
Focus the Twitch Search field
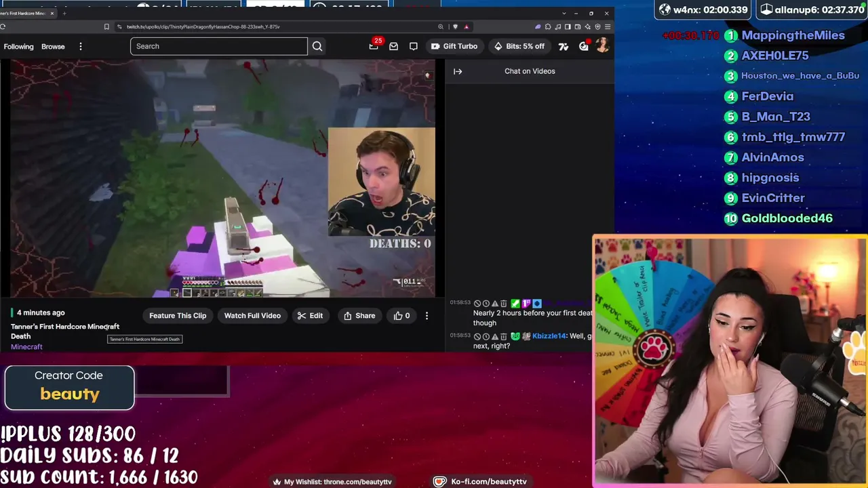click(218, 46)
